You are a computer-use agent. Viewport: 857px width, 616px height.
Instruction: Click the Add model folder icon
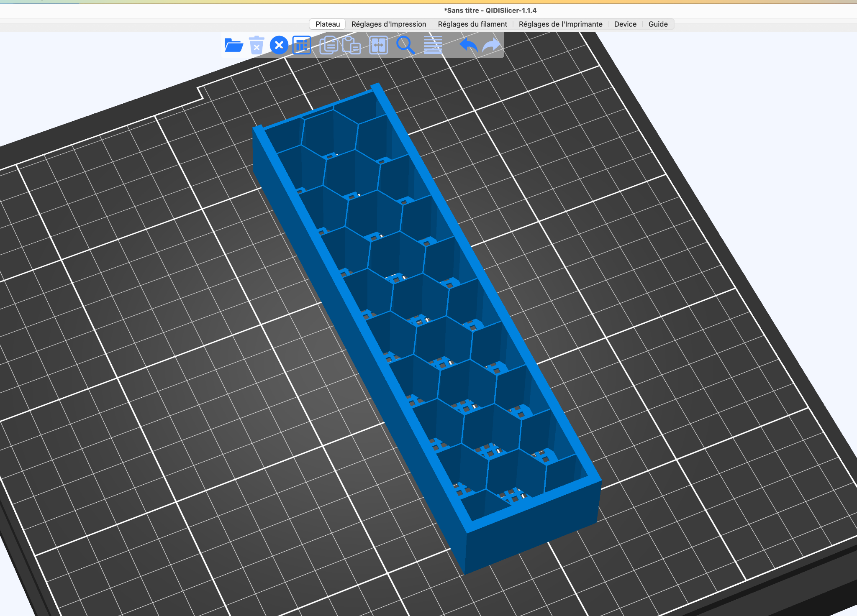pyautogui.click(x=233, y=45)
